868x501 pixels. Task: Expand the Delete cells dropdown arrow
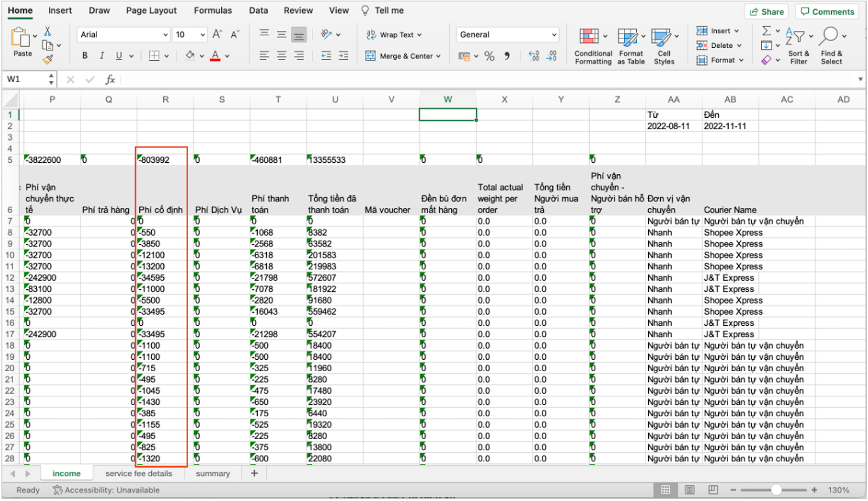(739, 46)
